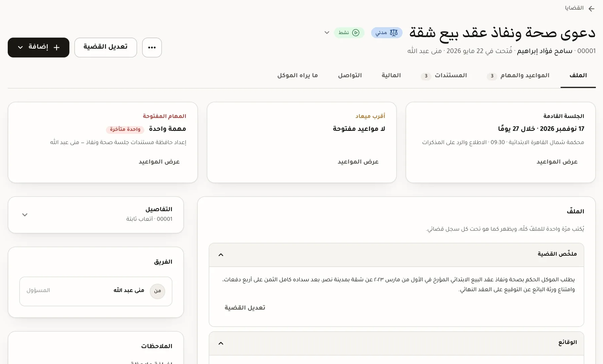Switch to the المالية tab
This screenshot has width=603, height=364.
click(391, 76)
